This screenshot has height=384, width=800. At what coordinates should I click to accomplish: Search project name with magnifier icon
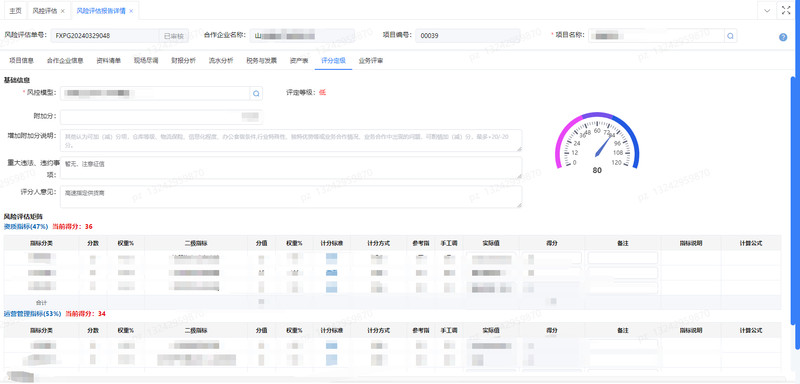coord(730,36)
